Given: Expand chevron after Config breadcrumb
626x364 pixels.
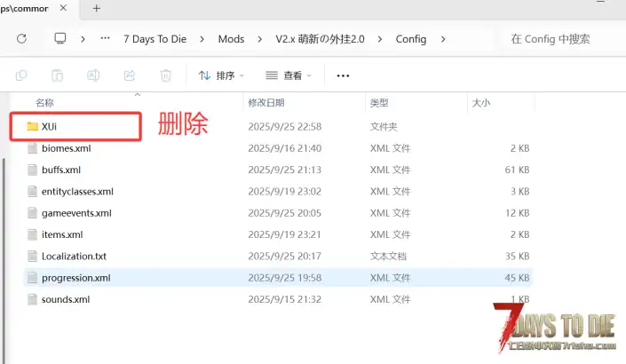Looking at the screenshot, I should [443, 39].
